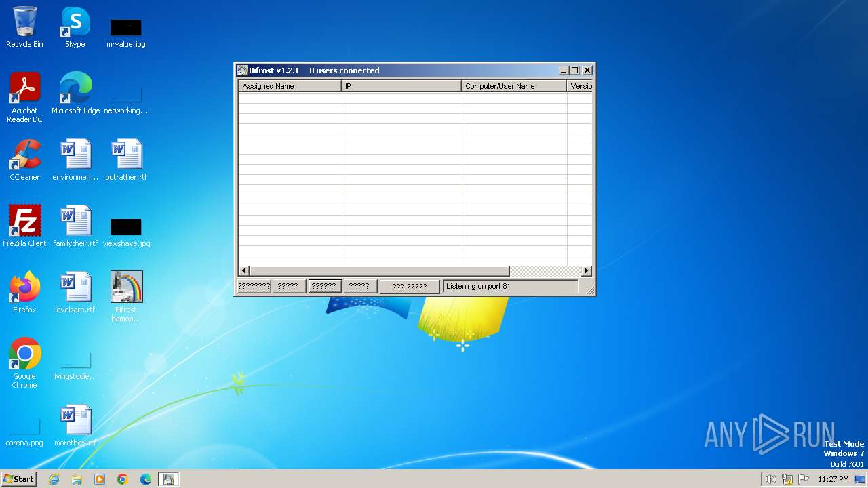The height and width of the screenshot is (488, 868).
Task: Select the environmen... Word document icon
Action: [75, 160]
